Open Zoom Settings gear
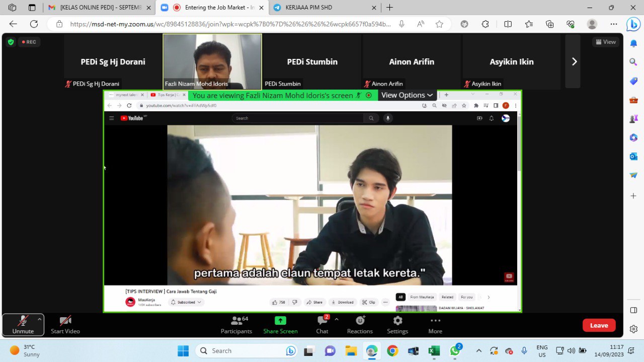 [x=397, y=325]
